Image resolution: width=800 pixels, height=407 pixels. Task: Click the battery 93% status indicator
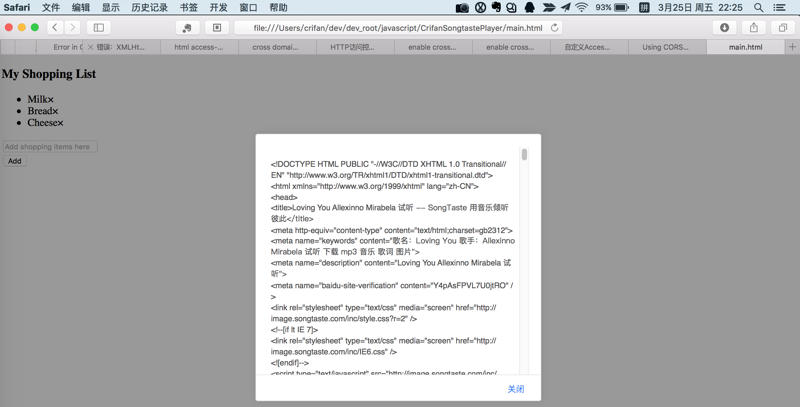(x=612, y=7)
